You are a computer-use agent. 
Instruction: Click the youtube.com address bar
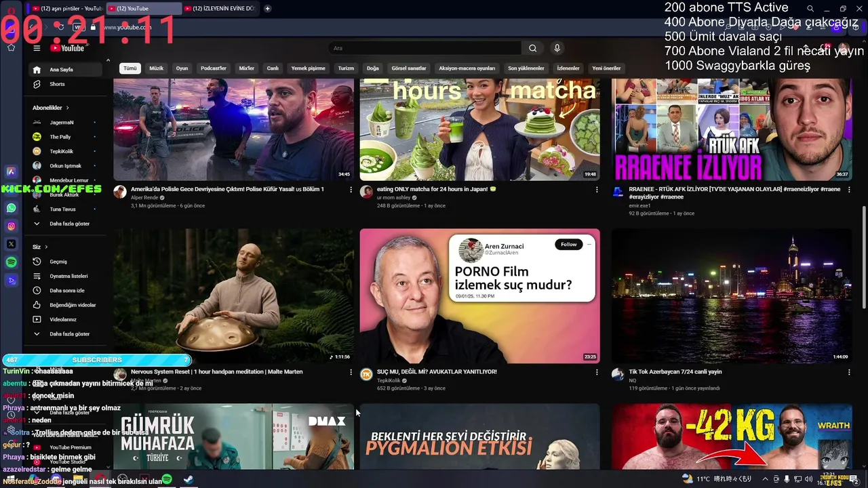[x=127, y=27]
